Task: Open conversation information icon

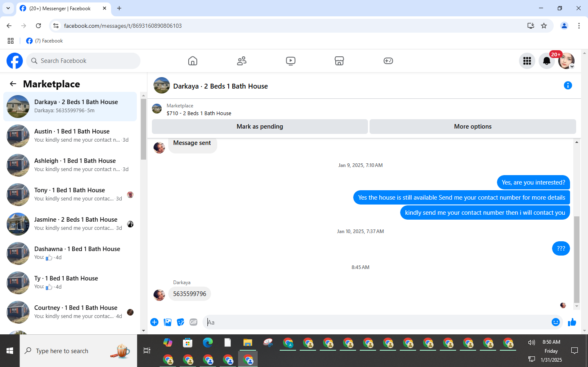Action: (x=568, y=85)
